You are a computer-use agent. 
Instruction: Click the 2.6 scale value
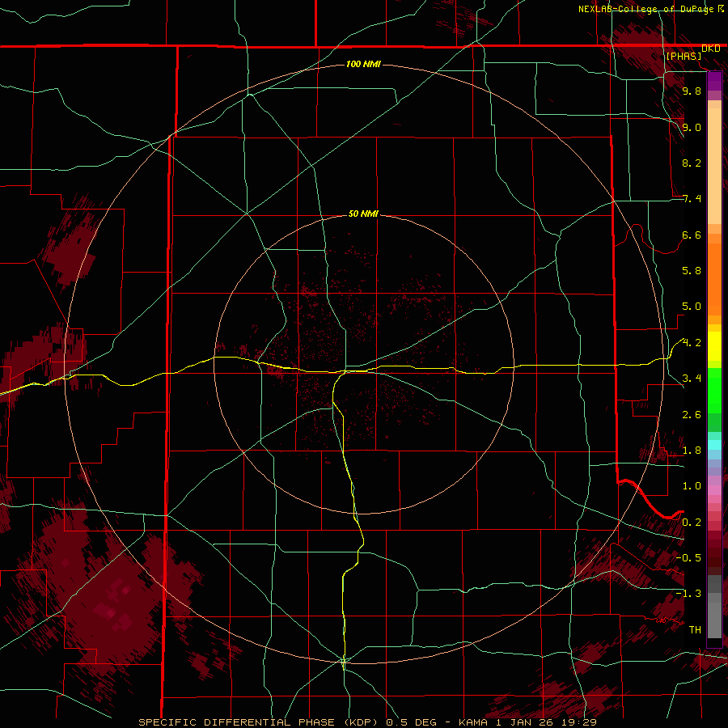(692, 415)
